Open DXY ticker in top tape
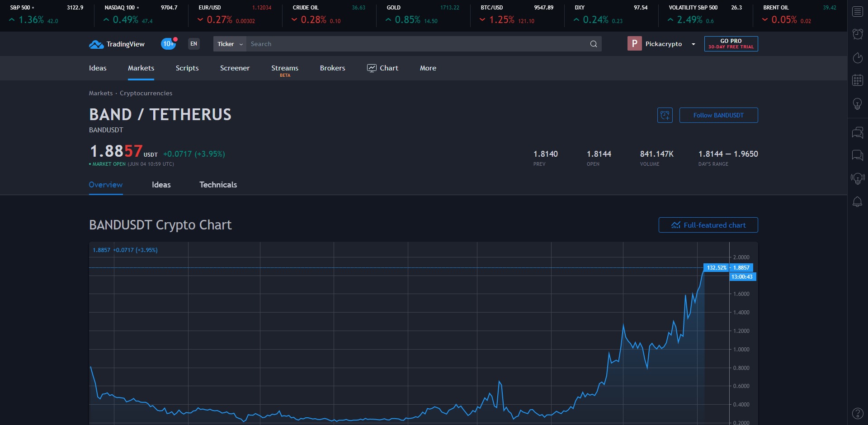Screen dimensions: 868x425 (611, 14)
